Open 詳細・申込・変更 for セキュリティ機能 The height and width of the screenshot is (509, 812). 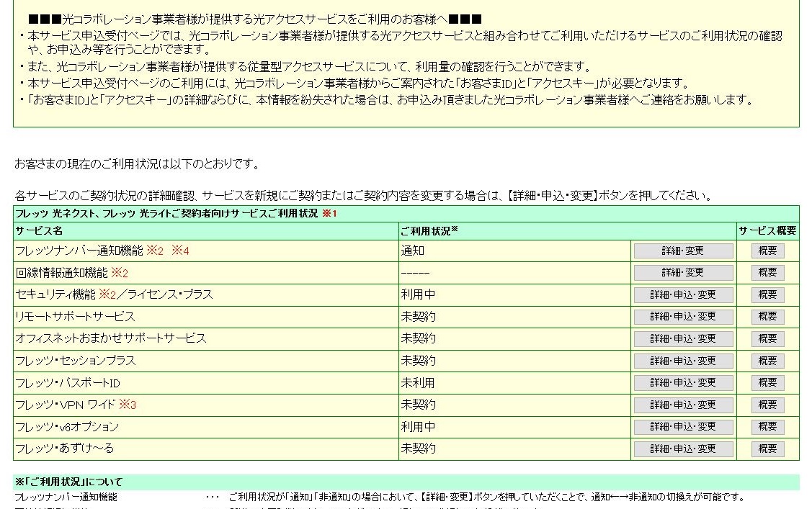click(x=683, y=295)
